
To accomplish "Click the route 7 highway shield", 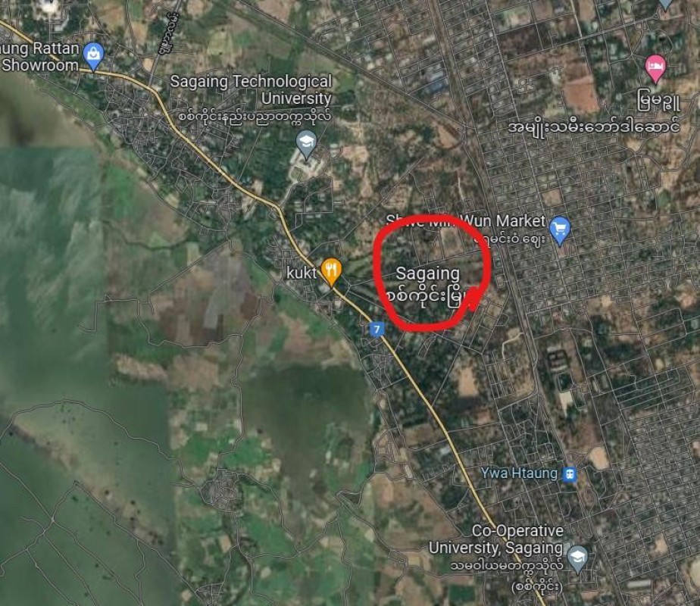I will (x=377, y=330).
